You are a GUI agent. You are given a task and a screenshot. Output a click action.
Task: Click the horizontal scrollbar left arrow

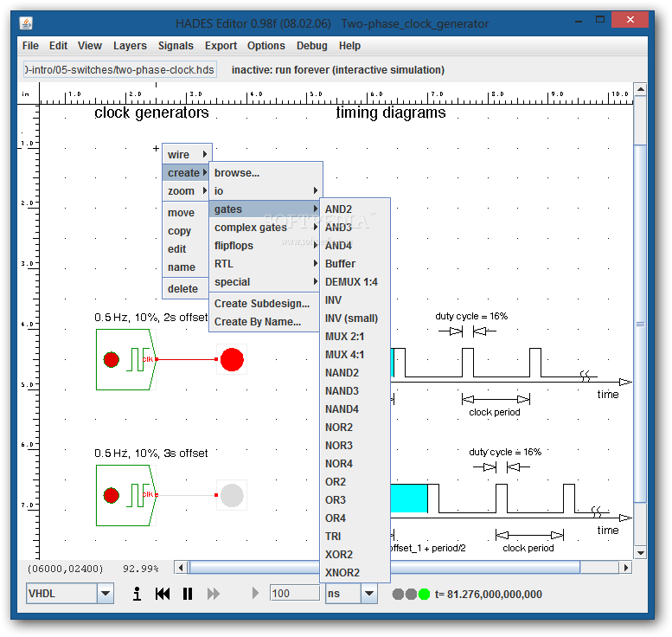181,568
